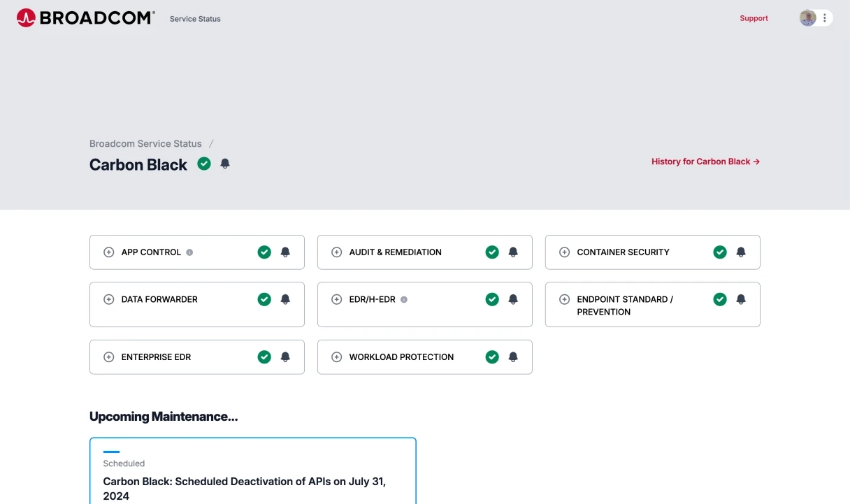Click the Container Security bell icon

tap(741, 252)
